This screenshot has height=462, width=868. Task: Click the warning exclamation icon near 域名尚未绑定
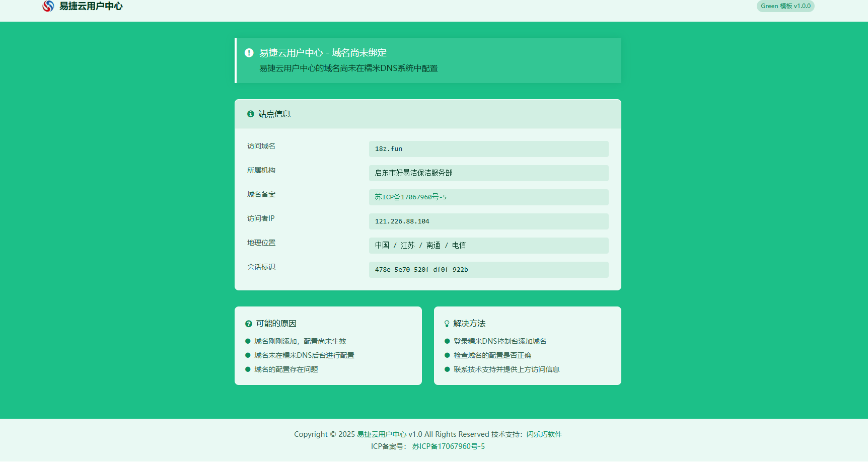pyautogui.click(x=248, y=52)
